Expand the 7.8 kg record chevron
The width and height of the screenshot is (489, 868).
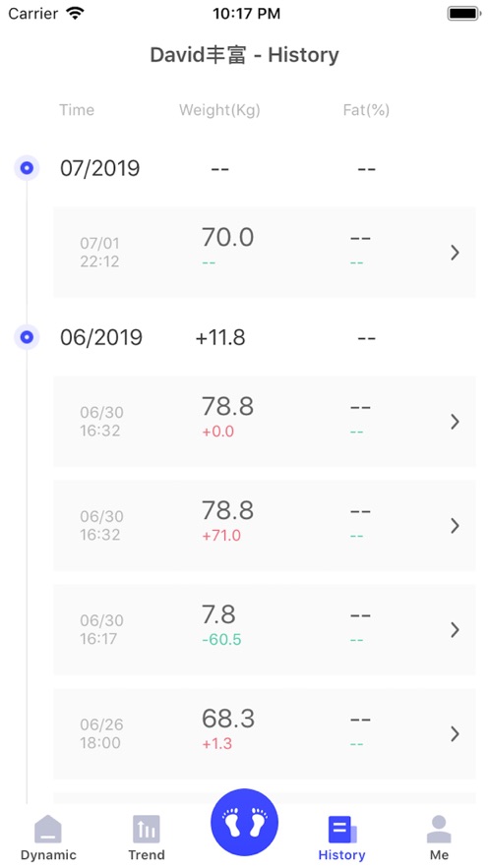(x=455, y=629)
